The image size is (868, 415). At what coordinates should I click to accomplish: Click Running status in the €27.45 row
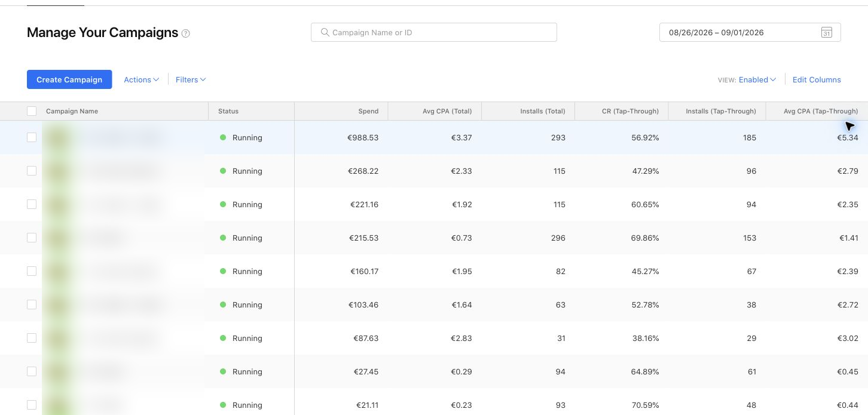(x=247, y=371)
